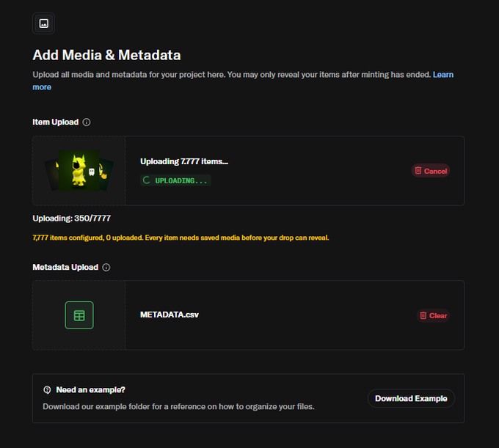Click the 'Uploading 7.777 items...' text
499x448 pixels.
coord(184,161)
